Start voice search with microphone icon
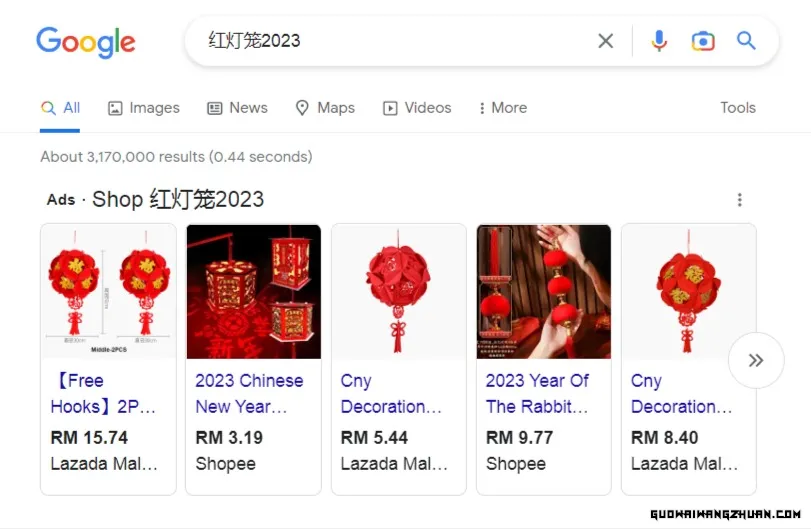Image resolution: width=811 pixels, height=529 pixels. click(659, 41)
